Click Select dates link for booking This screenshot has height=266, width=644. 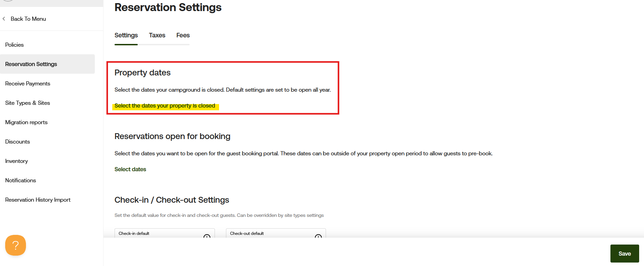point(130,169)
